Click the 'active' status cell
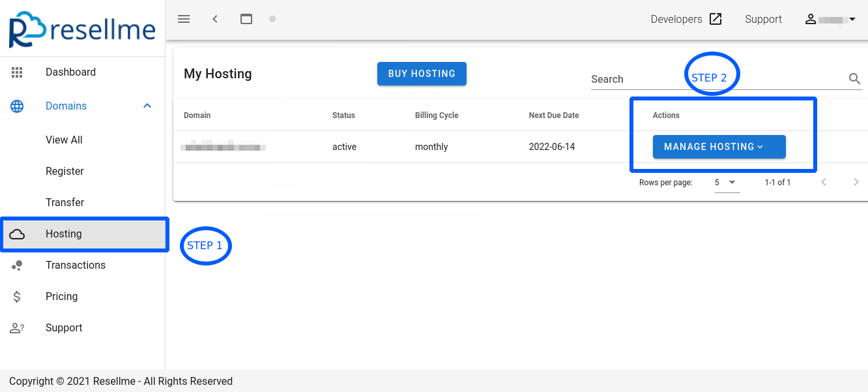868x392 pixels. point(344,147)
